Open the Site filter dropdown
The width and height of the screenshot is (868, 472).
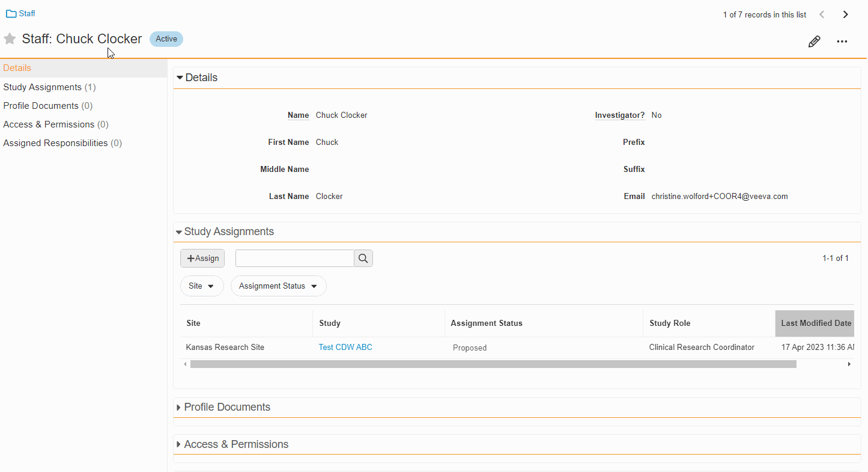pyautogui.click(x=202, y=286)
